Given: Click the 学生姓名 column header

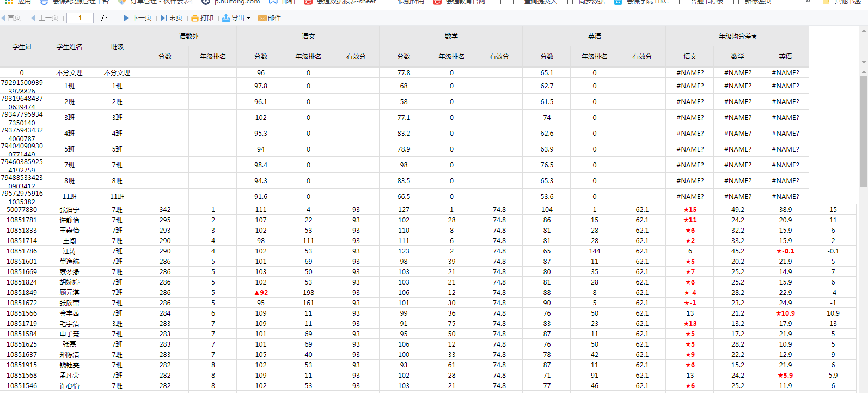Looking at the screenshot, I should pos(69,47).
